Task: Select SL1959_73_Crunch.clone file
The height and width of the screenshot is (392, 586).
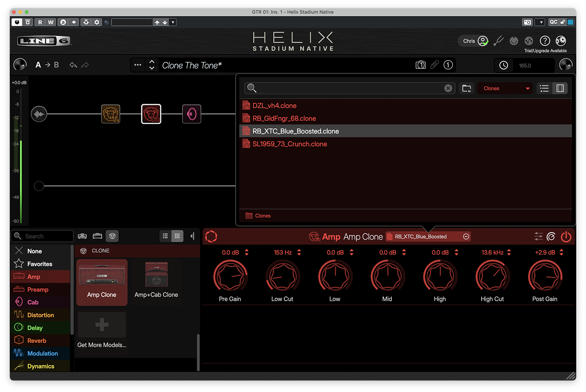Action: (x=406, y=144)
